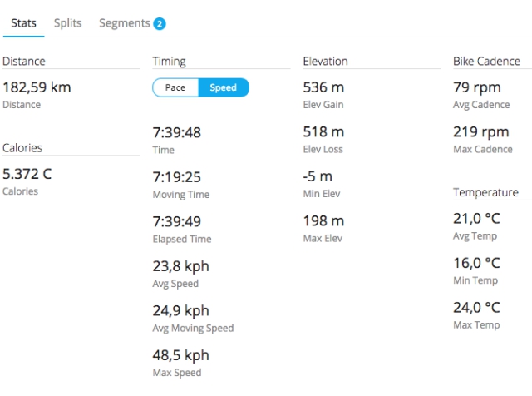The height and width of the screenshot is (396, 532).
Task: Select the Speed toggle option
Action: [223, 88]
